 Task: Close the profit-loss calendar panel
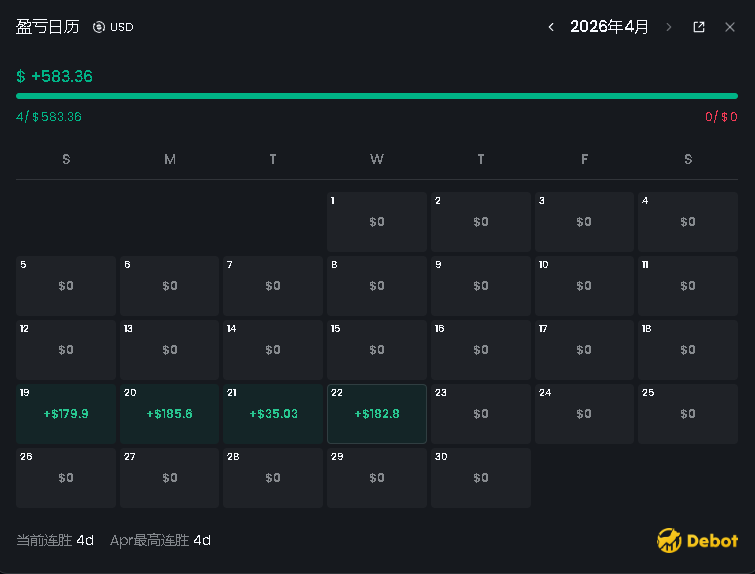tap(730, 27)
